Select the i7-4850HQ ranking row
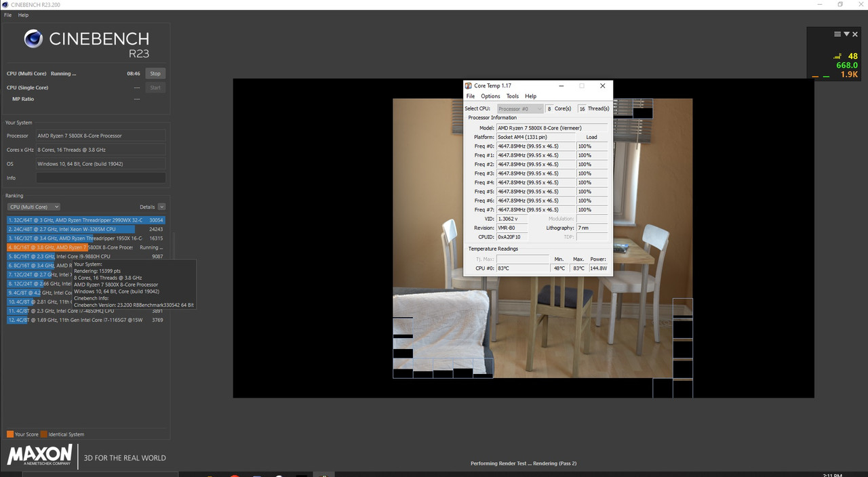The image size is (868, 477). (x=86, y=311)
